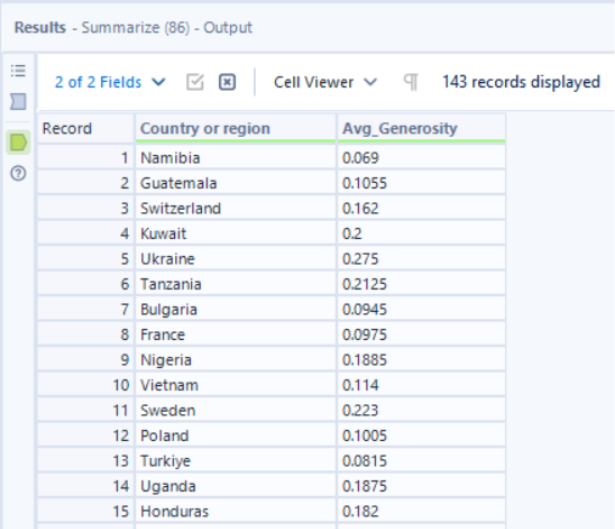Click the value 0.182 for Honduras
The height and width of the screenshot is (529, 615).
pos(421,511)
